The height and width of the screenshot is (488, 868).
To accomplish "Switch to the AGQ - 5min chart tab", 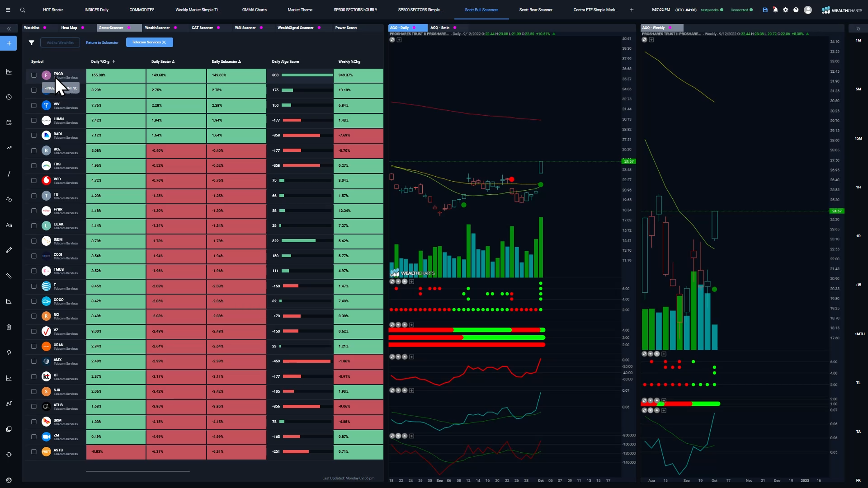I will click(440, 28).
